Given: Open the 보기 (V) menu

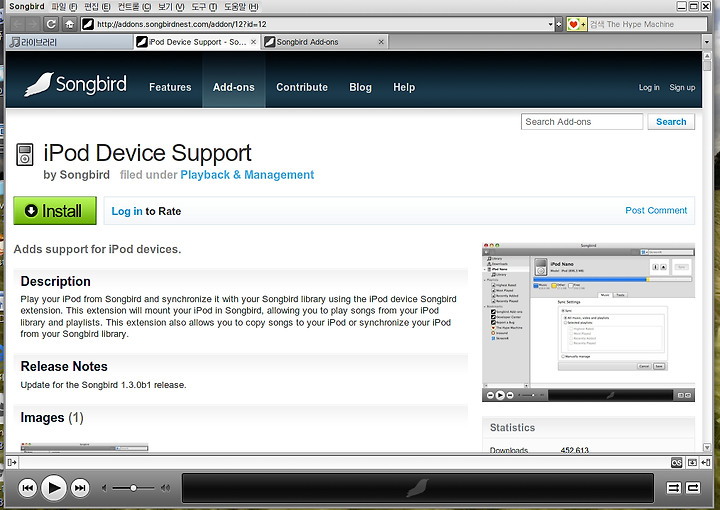Looking at the screenshot, I should click(171, 6).
